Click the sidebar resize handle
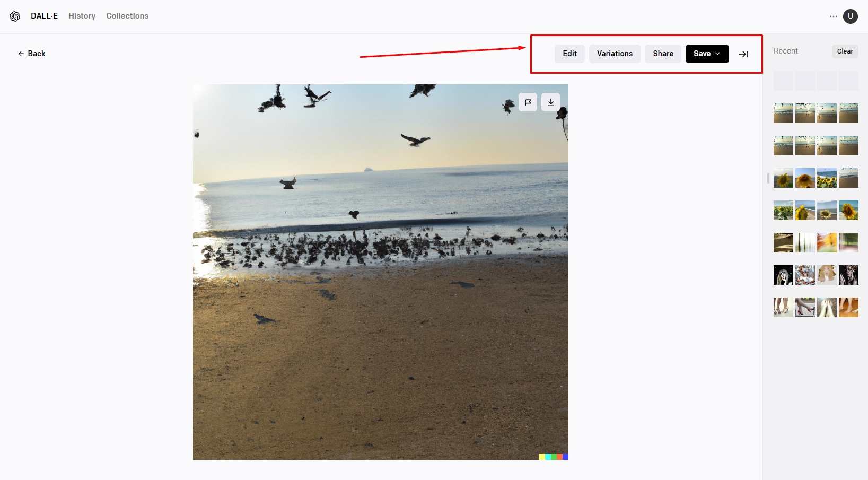The width and height of the screenshot is (868, 480). pos(768,178)
